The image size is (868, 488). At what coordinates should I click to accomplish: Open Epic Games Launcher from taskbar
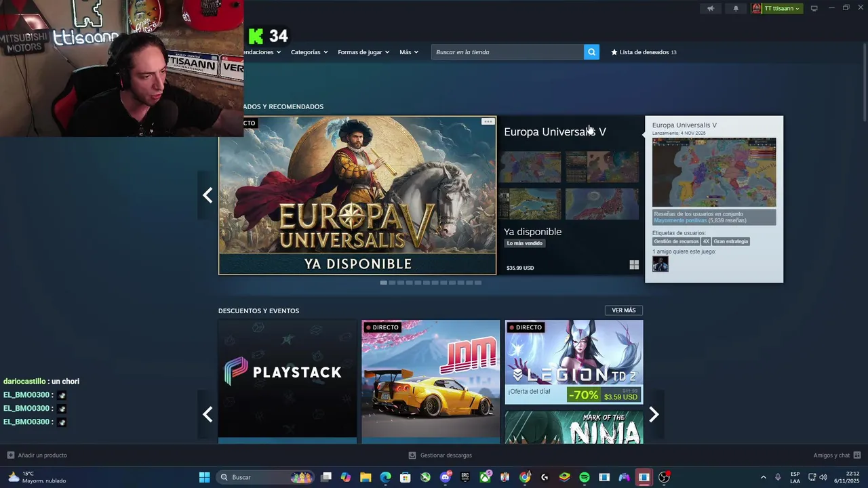click(465, 477)
